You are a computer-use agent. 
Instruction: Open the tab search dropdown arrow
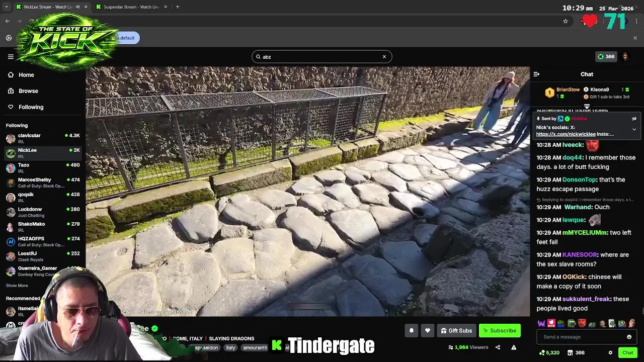[6, 7]
